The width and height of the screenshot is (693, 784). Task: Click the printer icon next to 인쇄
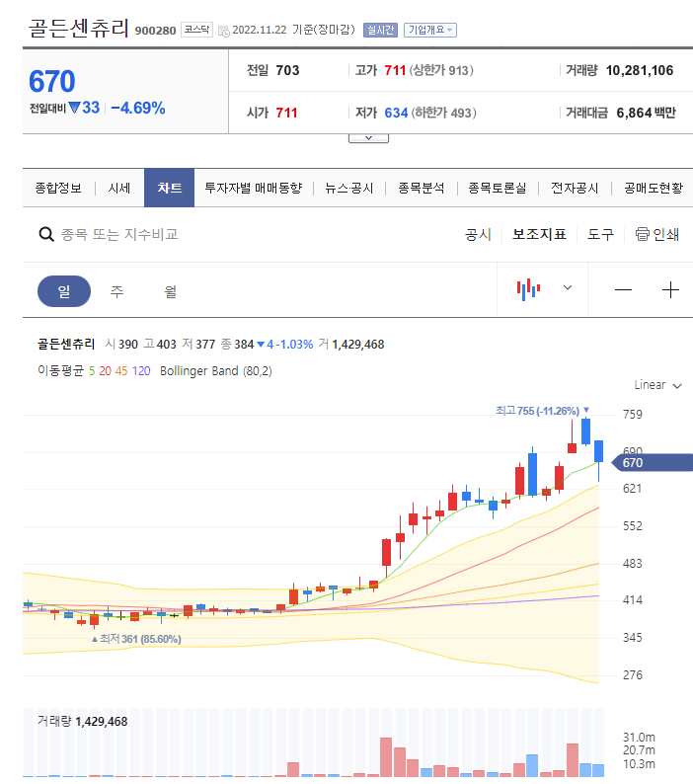[x=642, y=234]
